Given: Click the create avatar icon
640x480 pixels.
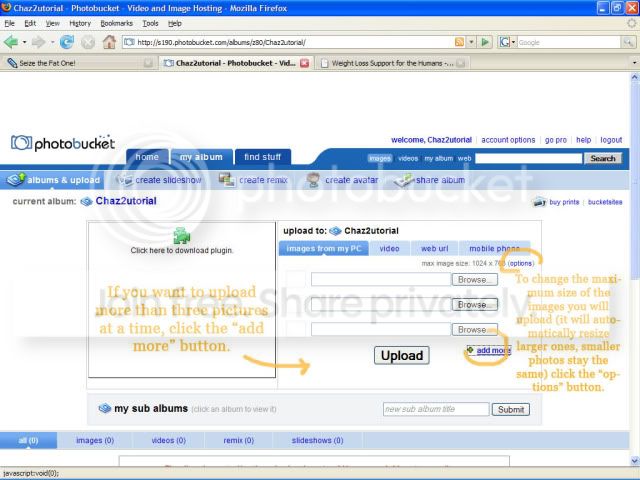Looking at the screenshot, I should click(313, 180).
